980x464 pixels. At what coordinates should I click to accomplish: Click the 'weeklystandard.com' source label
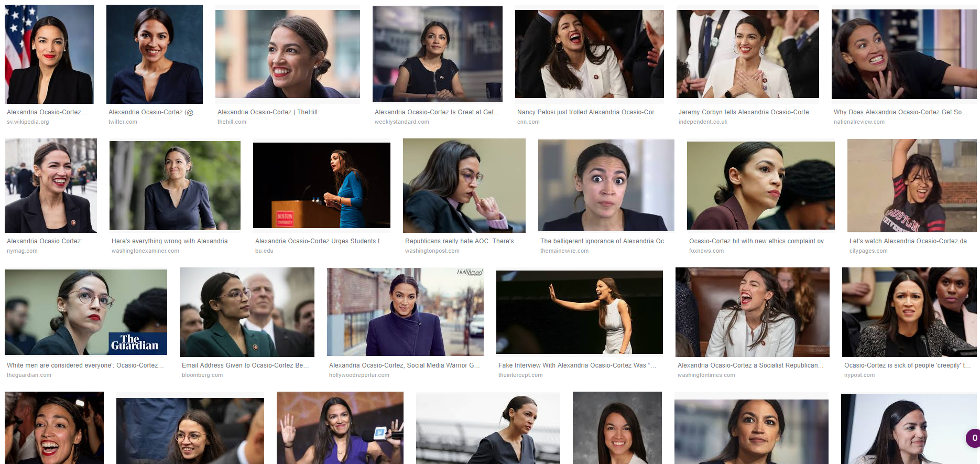click(x=402, y=122)
